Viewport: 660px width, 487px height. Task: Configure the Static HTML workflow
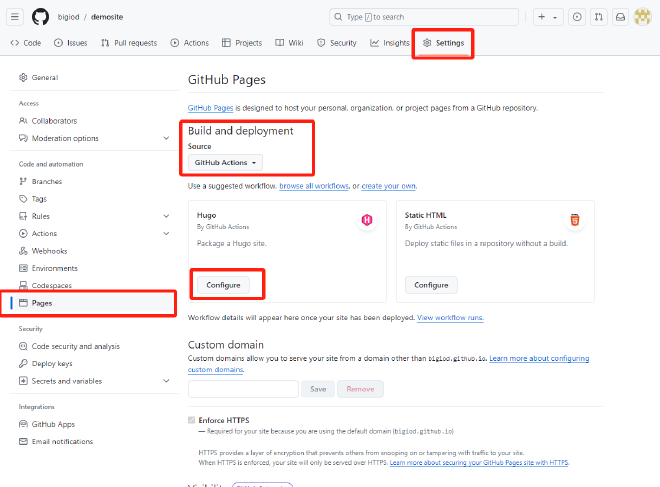[x=431, y=285]
